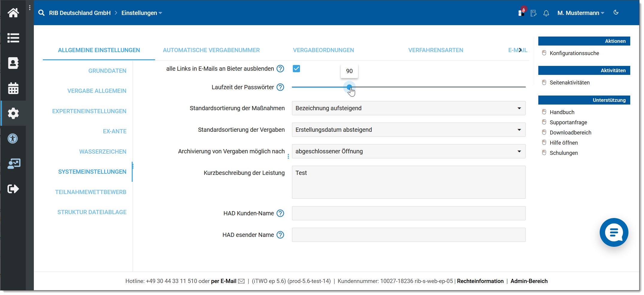644x295 pixels.
Task: Uncheck hide all links in bidder emails
Action: click(x=296, y=69)
